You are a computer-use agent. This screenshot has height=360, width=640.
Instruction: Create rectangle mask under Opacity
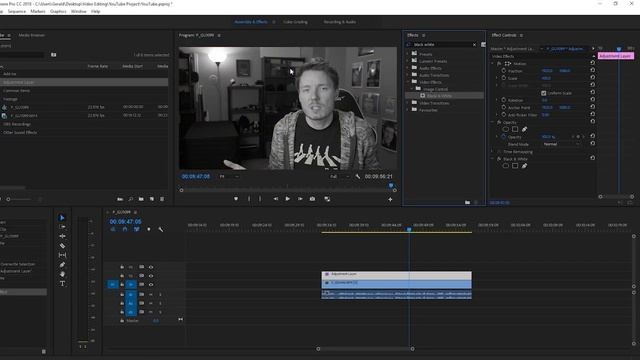(515, 129)
